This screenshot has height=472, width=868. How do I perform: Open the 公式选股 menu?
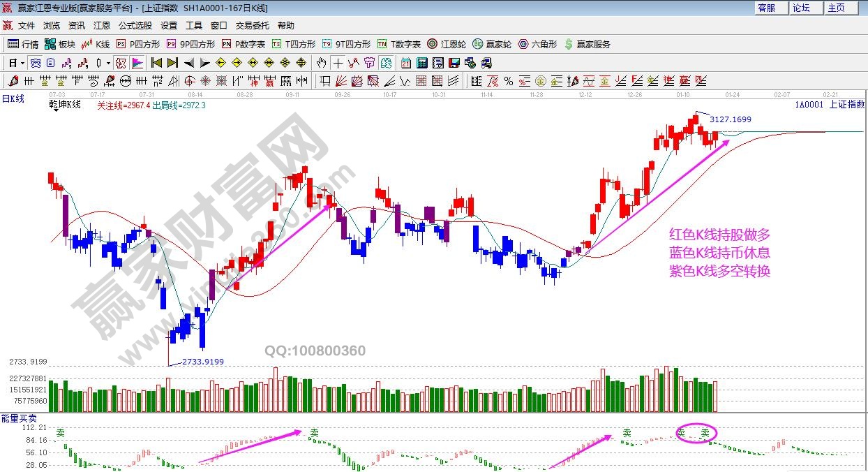click(x=135, y=25)
